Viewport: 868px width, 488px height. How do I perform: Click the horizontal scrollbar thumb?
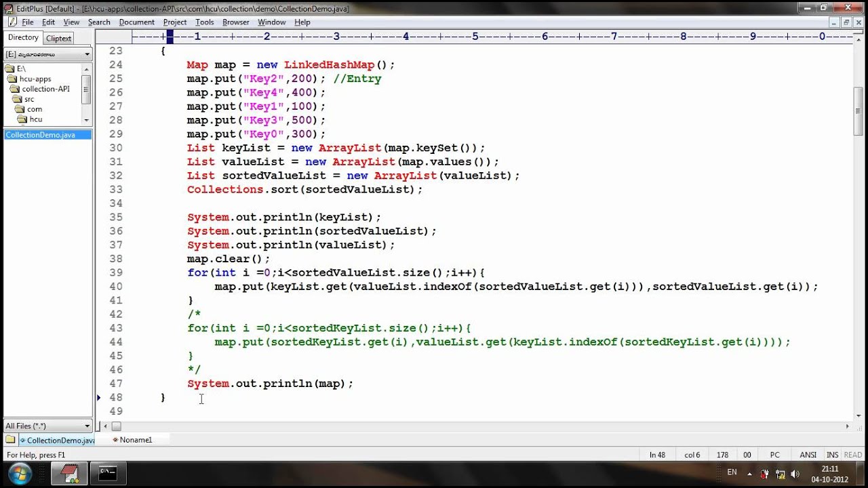tap(116, 426)
